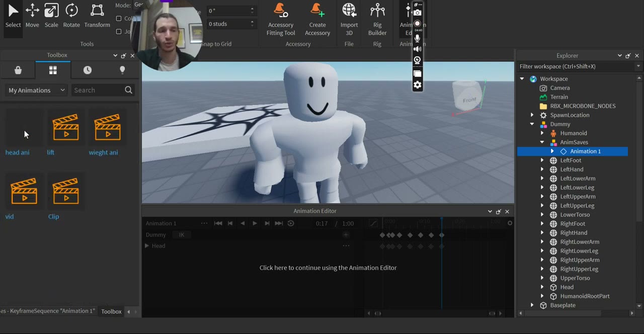644x334 pixels.
Task: Toggle the recorder speaker audio
Action: tap(417, 49)
